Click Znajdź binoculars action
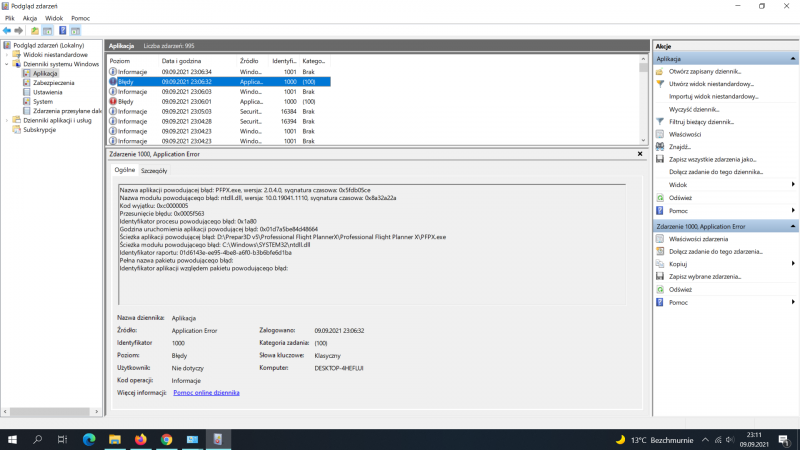The width and height of the screenshot is (800, 450). coord(680,147)
